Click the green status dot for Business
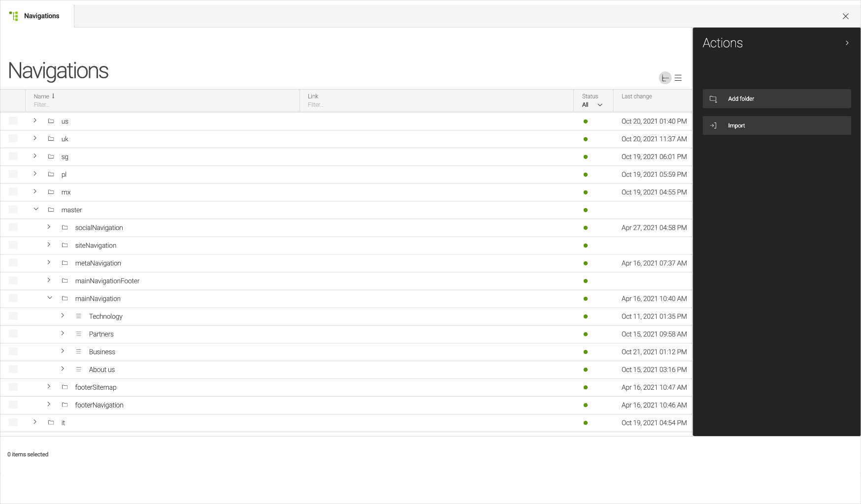 coord(585,352)
